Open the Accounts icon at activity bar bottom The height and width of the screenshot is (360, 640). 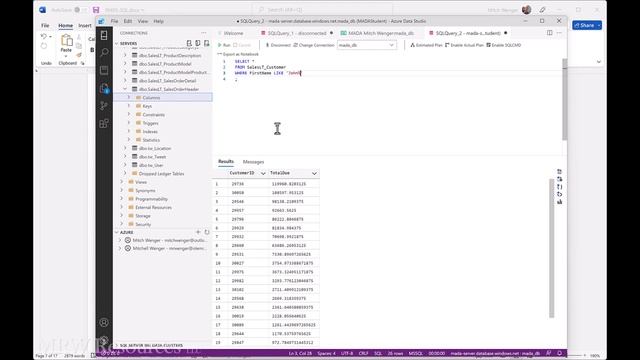(x=104, y=322)
